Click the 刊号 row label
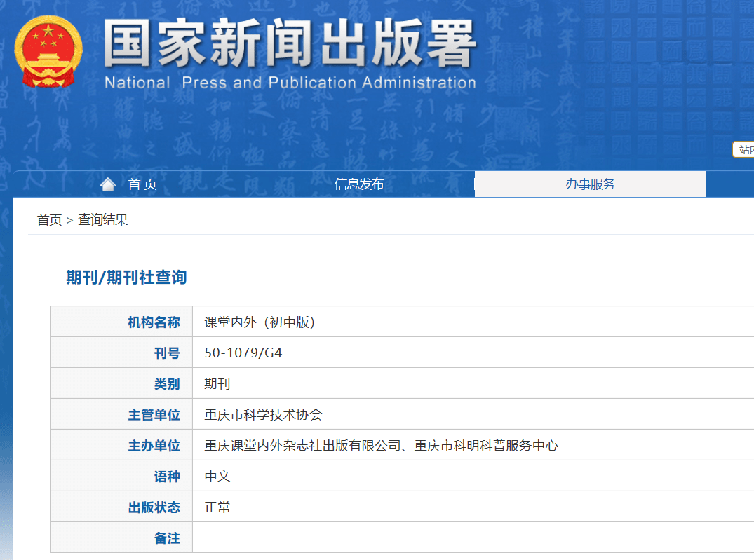 (167, 353)
